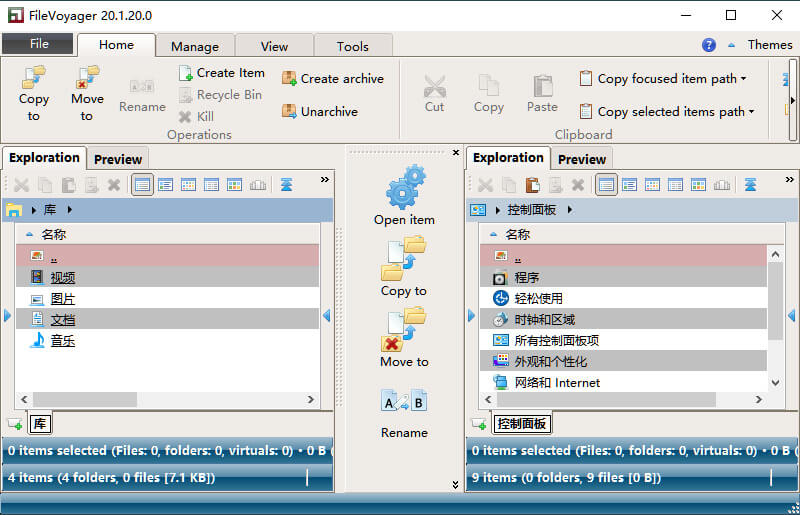This screenshot has height=515, width=800.
Task: Open the File menu tab
Action: point(38,44)
